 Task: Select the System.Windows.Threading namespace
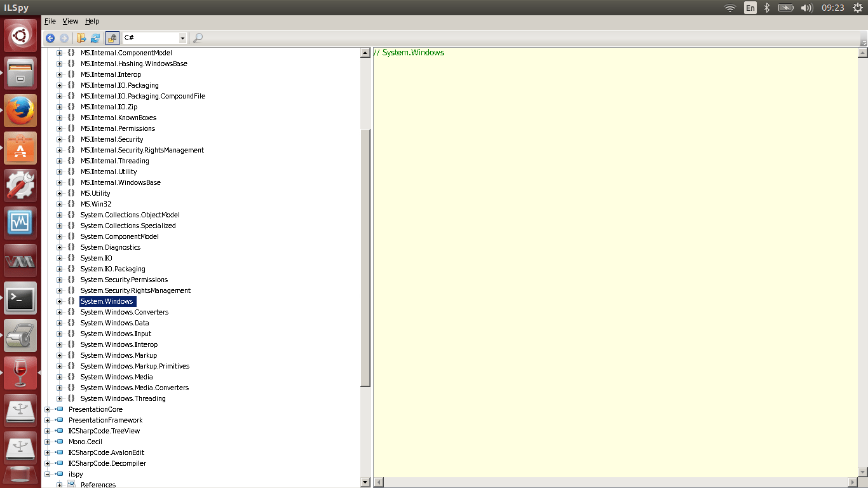pyautogui.click(x=123, y=398)
